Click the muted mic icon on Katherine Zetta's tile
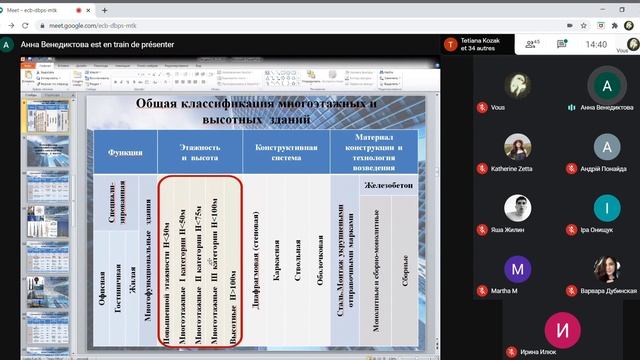This screenshot has width=640, height=360. click(482, 169)
